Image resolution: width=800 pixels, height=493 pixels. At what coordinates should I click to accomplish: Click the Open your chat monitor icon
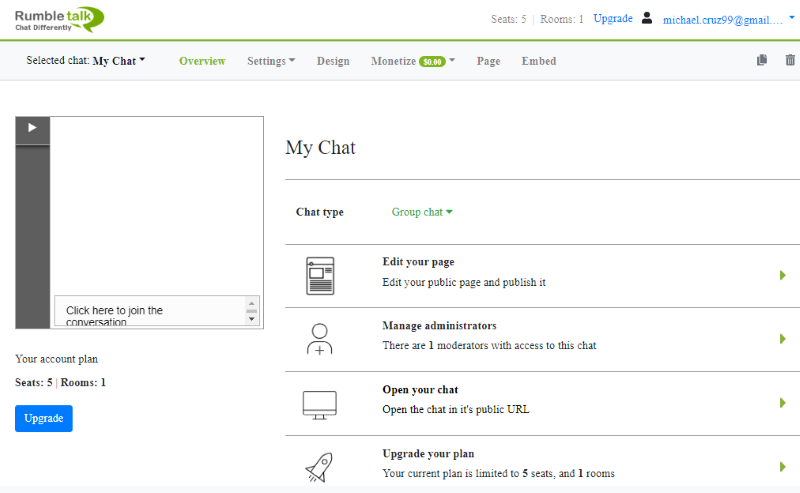click(320, 405)
